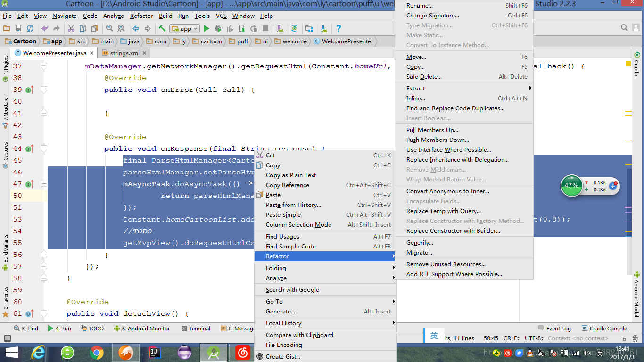The width and height of the screenshot is (644, 362).
Task: Open the Refactor menu in menu bar
Action: pos(141,16)
